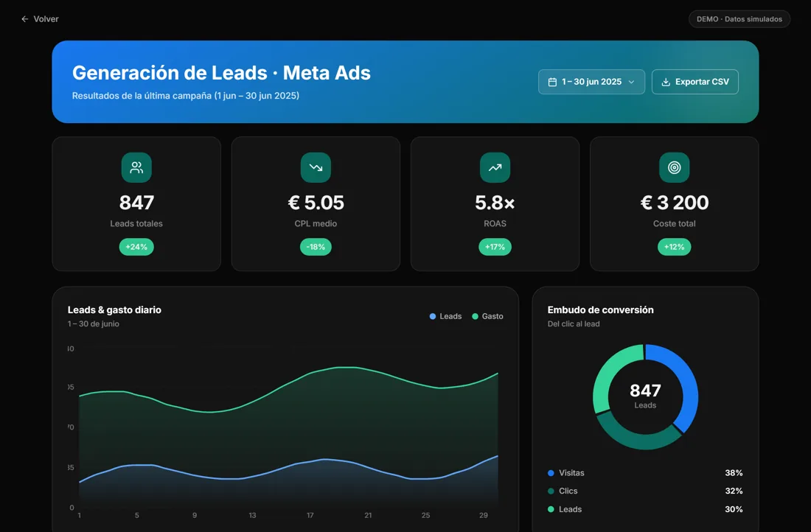This screenshot has width=811, height=532.
Task: Expand the date range chevron arrow
Action: [x=631, y=82]
